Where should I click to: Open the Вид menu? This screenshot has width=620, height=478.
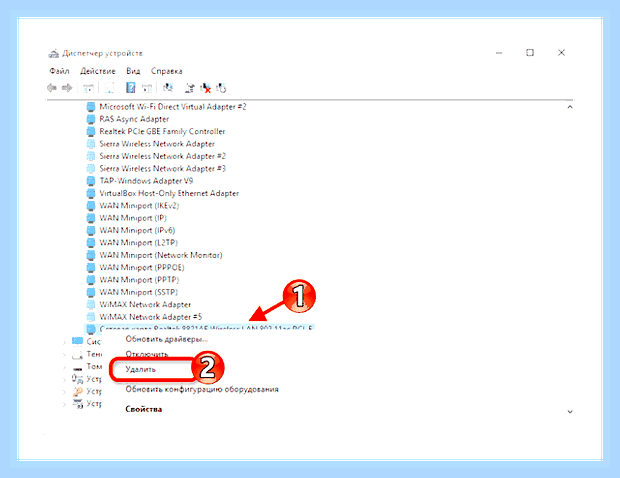click(x=133, y=71)
